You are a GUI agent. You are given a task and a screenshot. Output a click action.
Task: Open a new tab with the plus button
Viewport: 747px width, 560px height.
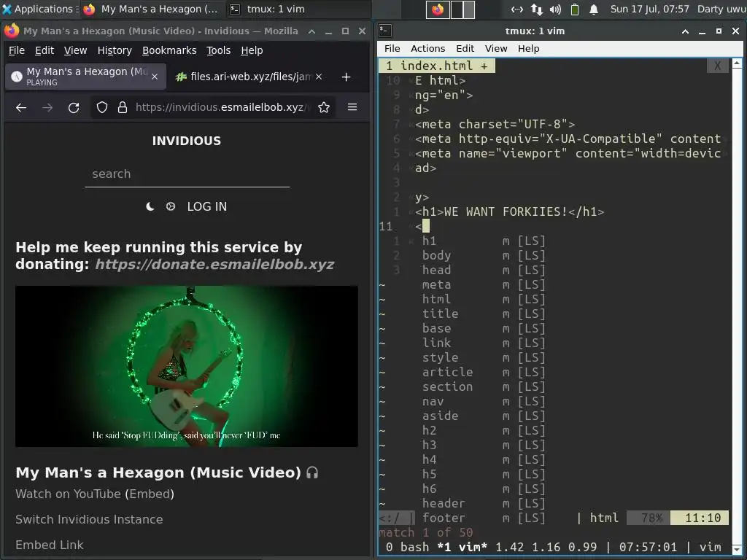tap(347, 77)
